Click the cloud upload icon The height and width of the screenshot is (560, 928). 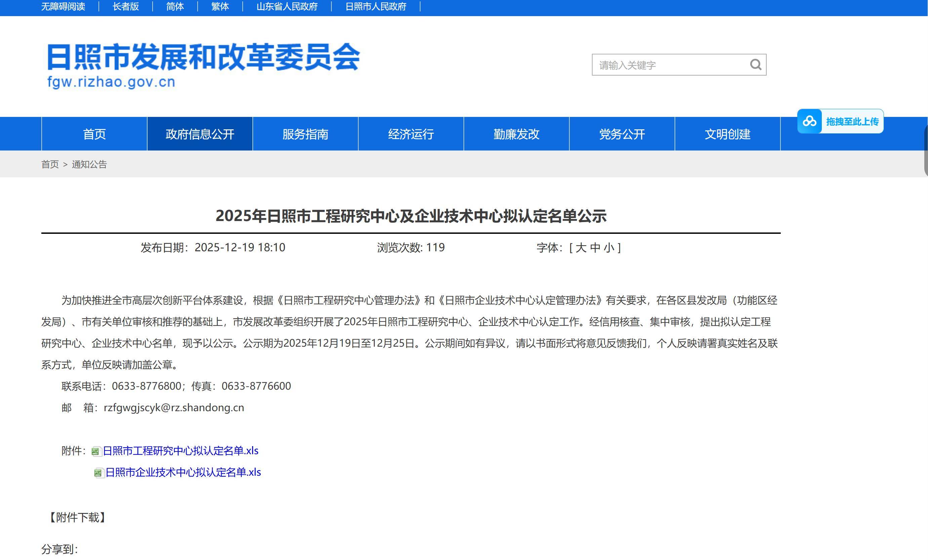coord(809,121)
